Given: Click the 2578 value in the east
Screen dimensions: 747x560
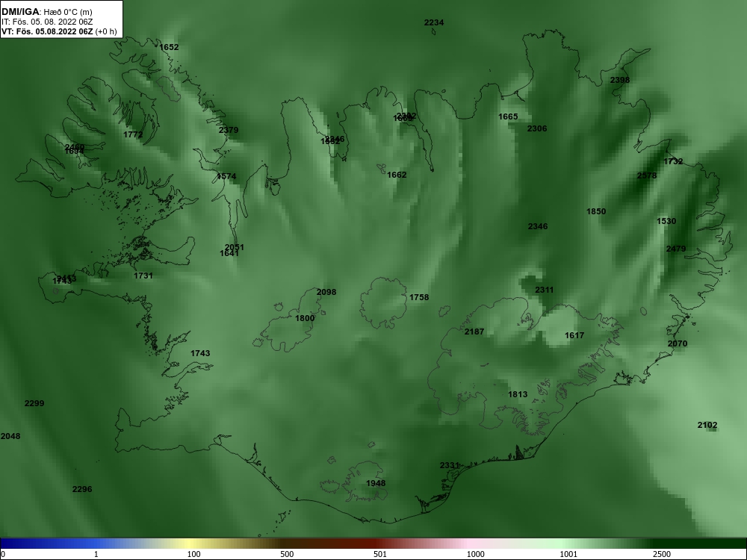Looking at the screenshot, I should pos(647,175).
